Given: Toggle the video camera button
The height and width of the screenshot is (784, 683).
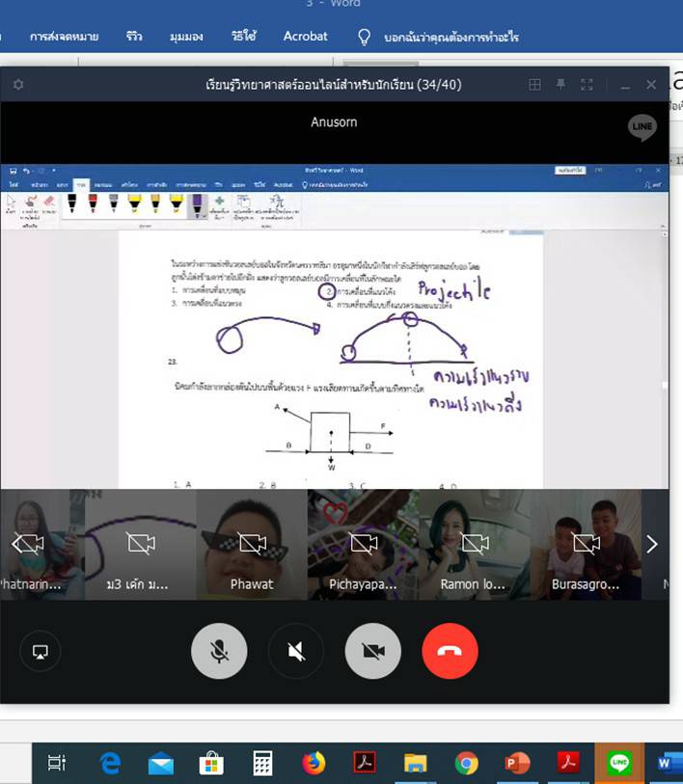Looking at the screenshot, I should click(372, 652).
